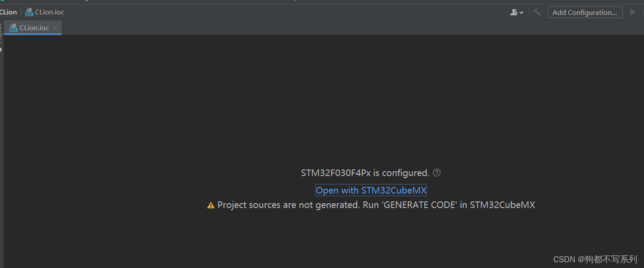Screen dimensions: 644x268
Task: Click the ioc file icon on tab
Action: 14,28
